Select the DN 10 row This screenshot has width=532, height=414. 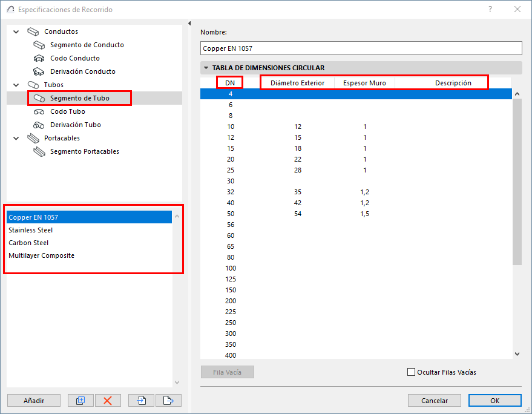click(x=356, y=126)
